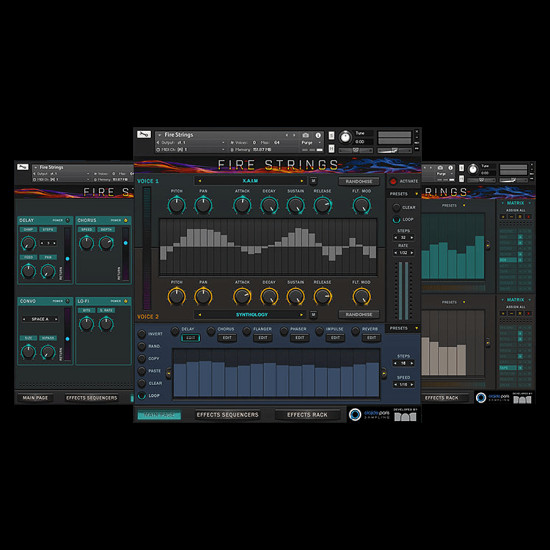
Task: Click the Chorus Speed knob in left window
Action: [x=86, y=243]
